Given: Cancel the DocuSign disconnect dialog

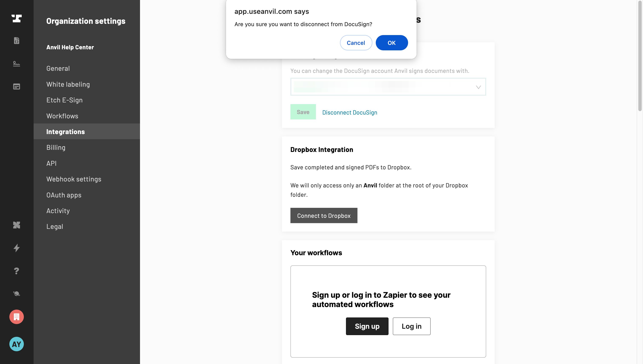Looking at the screenshot, I should coord(356,43).
